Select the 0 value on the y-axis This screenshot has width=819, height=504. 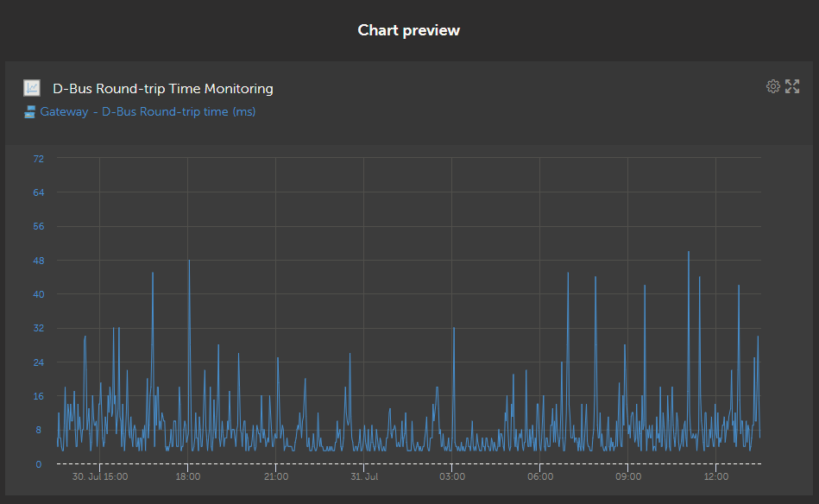point(39,464)
